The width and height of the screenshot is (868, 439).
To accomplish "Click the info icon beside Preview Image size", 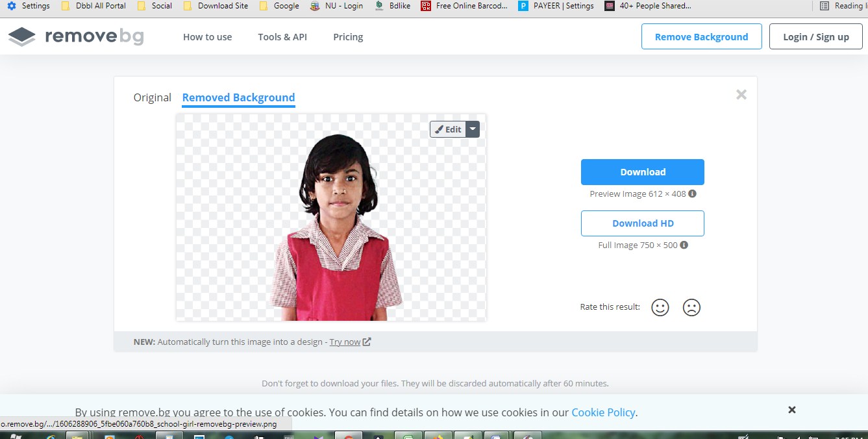I will [x=693, y=194].
